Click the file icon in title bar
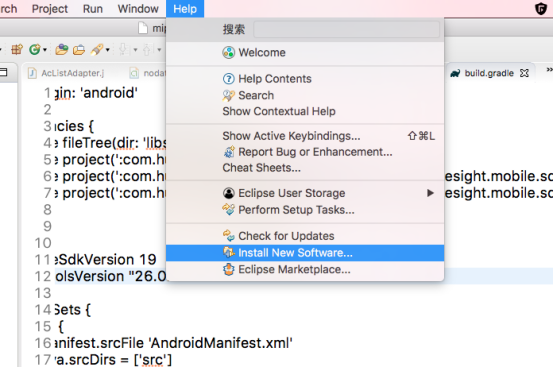 pos(143,28)
